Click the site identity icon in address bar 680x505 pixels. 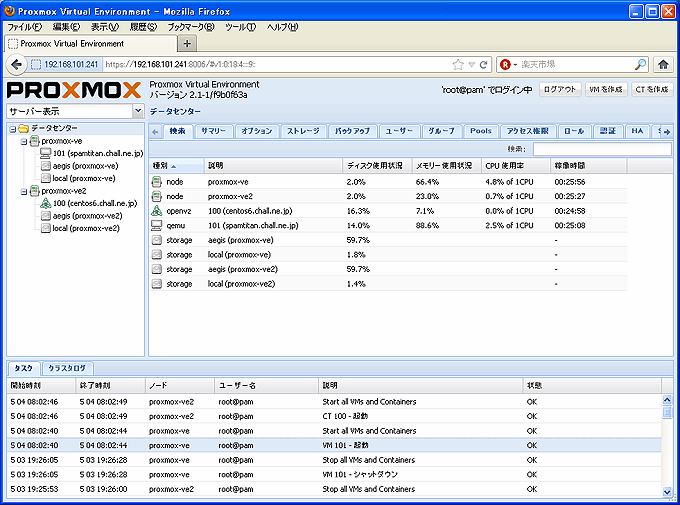coord(36,65)
